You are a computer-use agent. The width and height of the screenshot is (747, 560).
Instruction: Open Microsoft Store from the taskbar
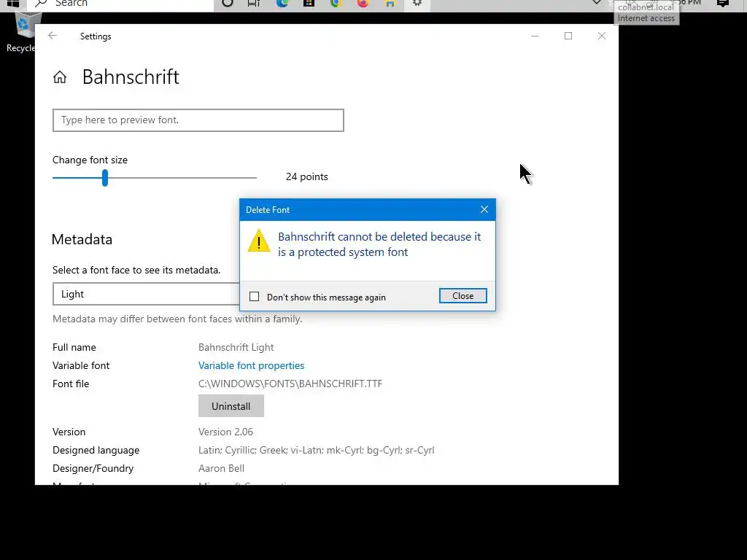tap(309, 3)
